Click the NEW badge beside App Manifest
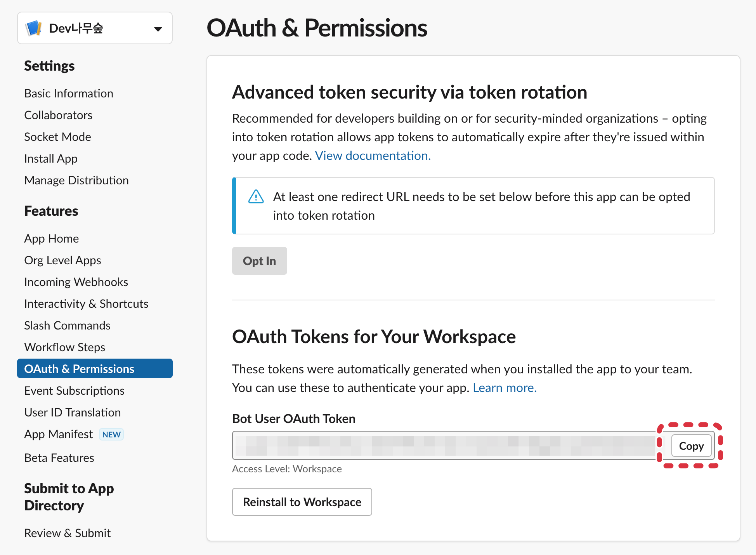 [111, 434]
